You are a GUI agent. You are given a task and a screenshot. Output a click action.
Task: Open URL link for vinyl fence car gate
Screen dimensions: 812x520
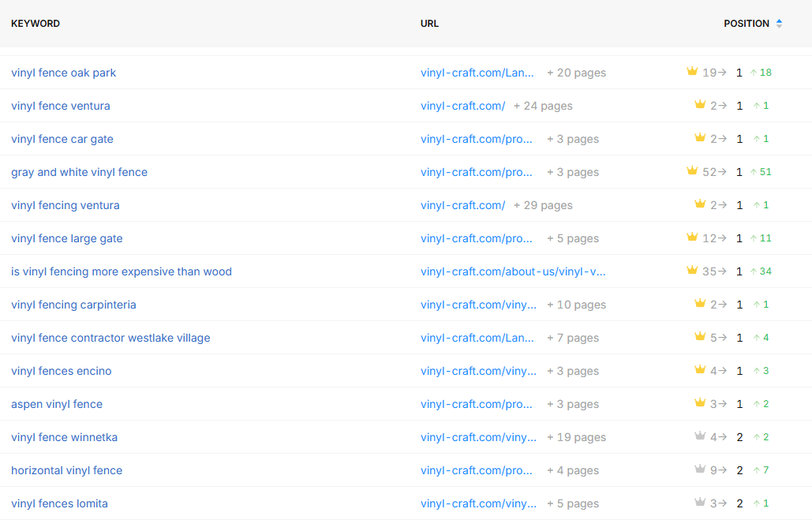[x=477, y=140]
